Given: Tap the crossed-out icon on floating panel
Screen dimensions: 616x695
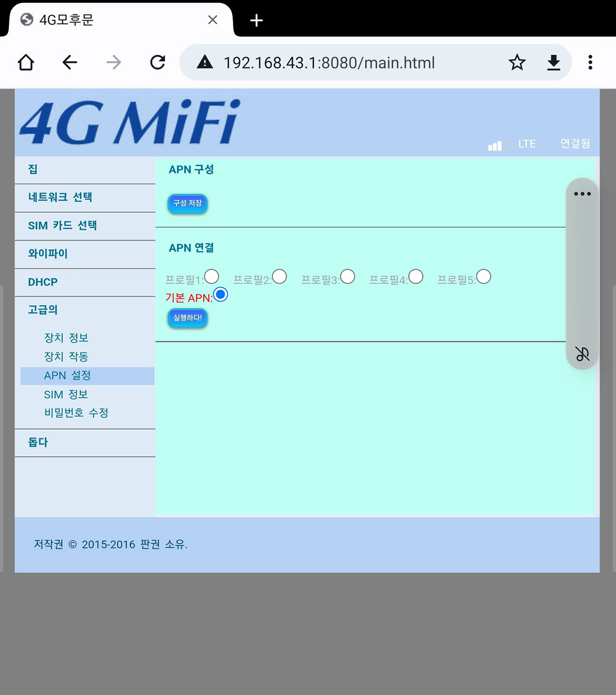Looking at the screenshot, I should coord(582,354).
